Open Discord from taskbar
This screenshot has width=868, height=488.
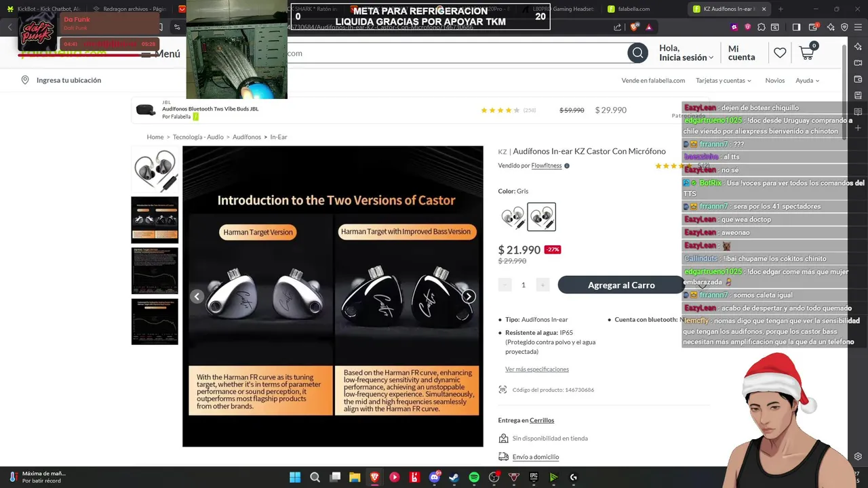pos(435,477)
